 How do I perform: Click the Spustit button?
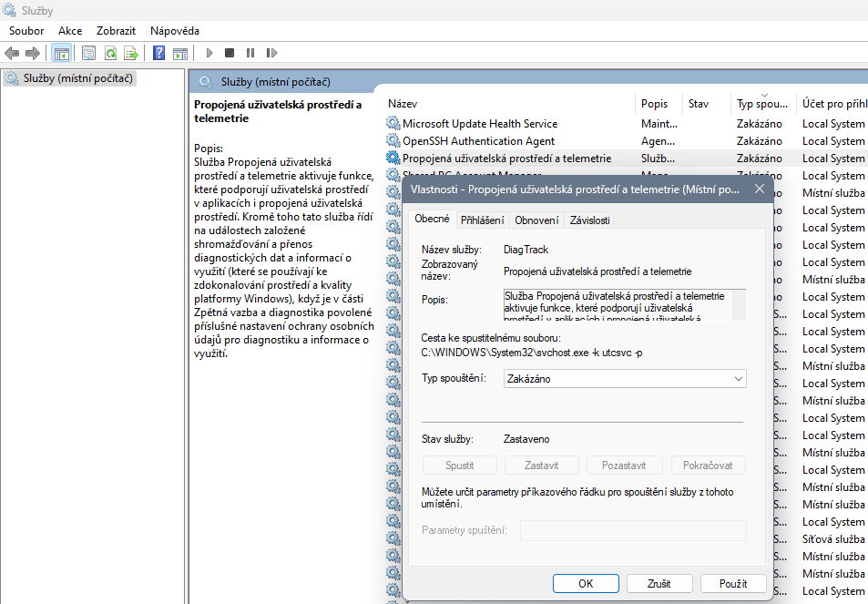(459, 465)
